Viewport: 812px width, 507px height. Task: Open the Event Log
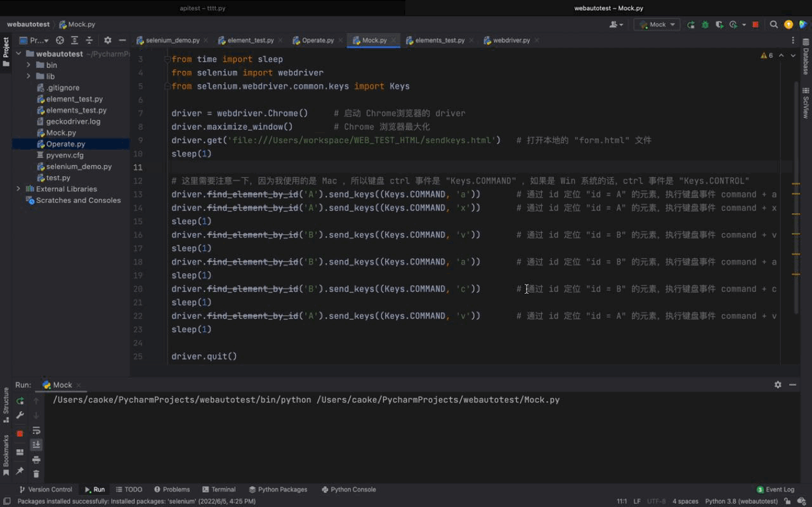pos(776,489)
